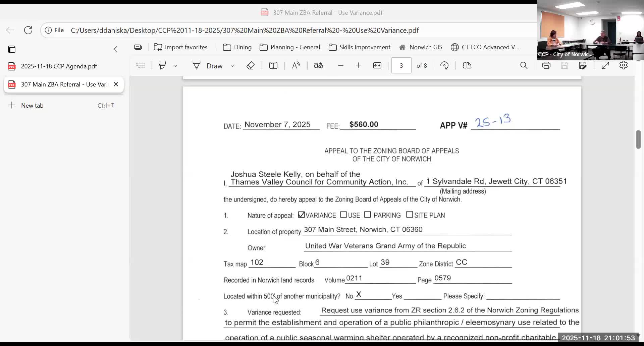Zoom in on the PDF
Viewport: 644px width, 346px height.
359,66
